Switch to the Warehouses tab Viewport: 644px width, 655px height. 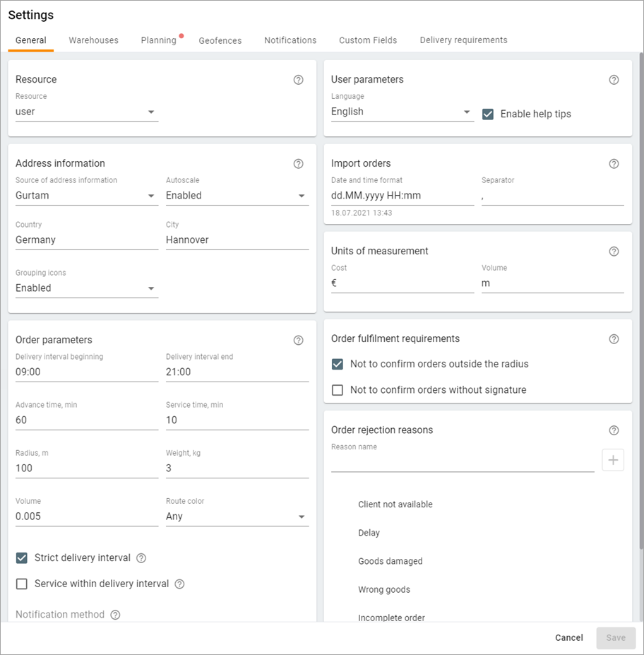pos(93,40)
